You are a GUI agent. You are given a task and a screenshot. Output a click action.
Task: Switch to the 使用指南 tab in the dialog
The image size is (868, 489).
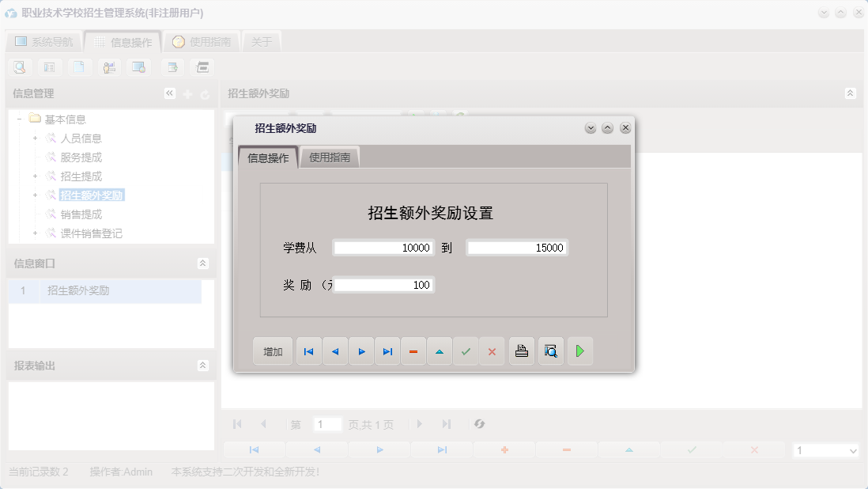click(x=330, y=157)
